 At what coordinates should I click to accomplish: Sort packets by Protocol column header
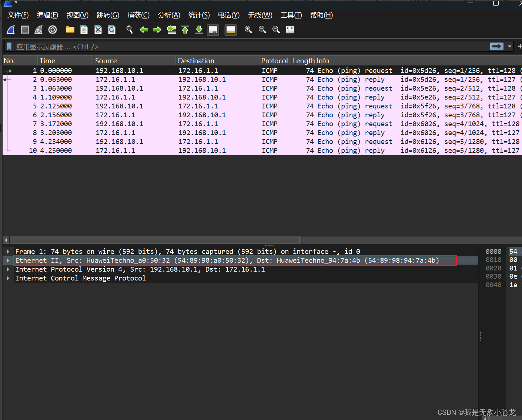click(275, 61)
